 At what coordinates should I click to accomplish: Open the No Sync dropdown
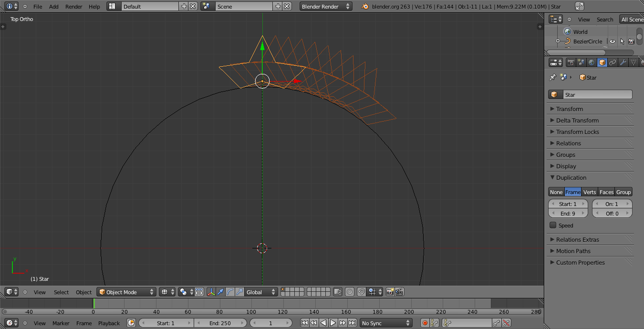coord(386,323)
